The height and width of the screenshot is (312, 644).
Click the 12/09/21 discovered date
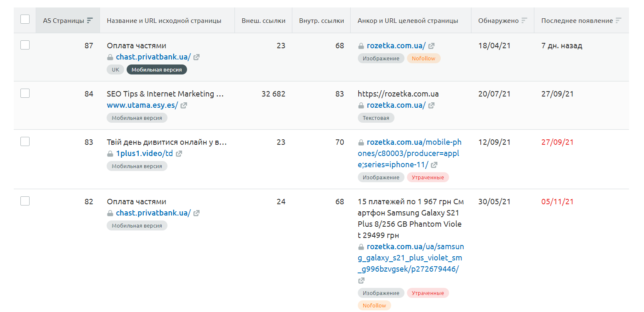coord(494,142)
